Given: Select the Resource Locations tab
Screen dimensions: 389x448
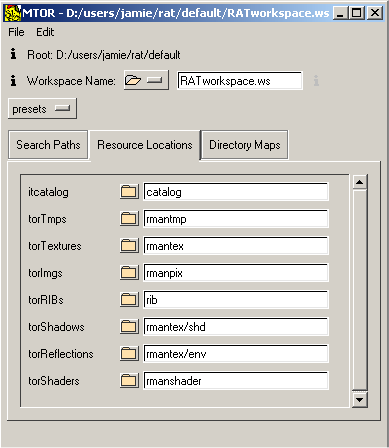Looking at the screenshot, I should coord(145,145).
